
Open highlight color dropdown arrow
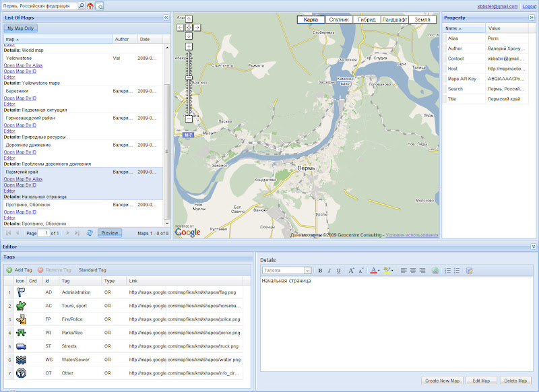(392, 271)
